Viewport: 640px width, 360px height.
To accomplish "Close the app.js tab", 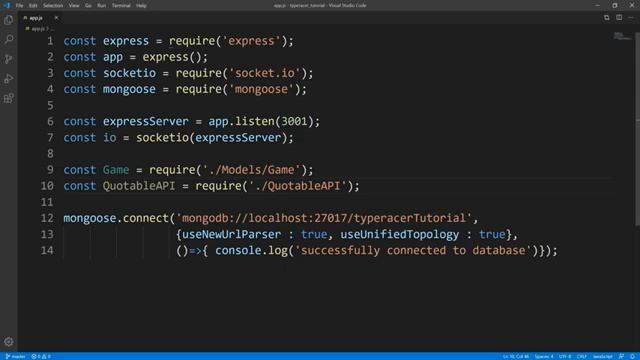I will tap(56, 18).
